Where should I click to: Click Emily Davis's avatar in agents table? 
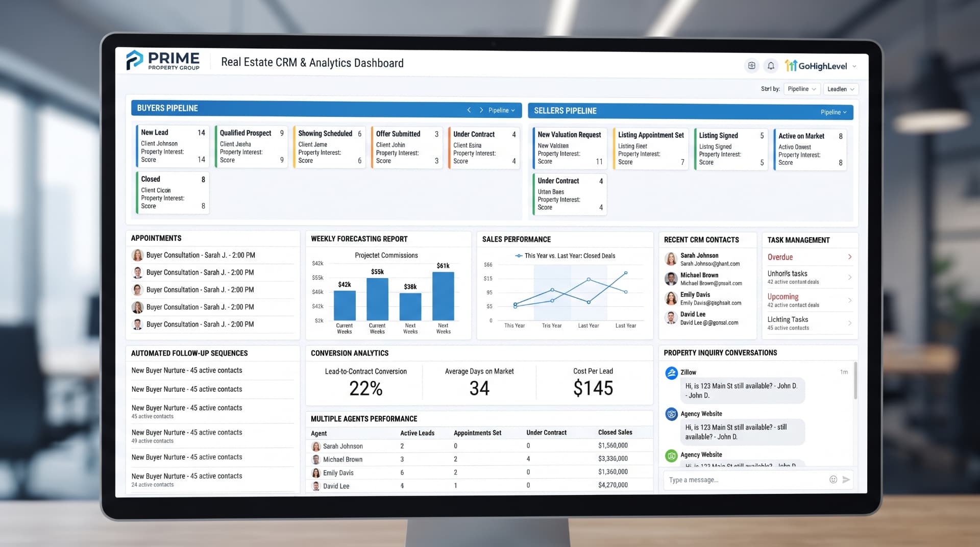pos(316,473)
